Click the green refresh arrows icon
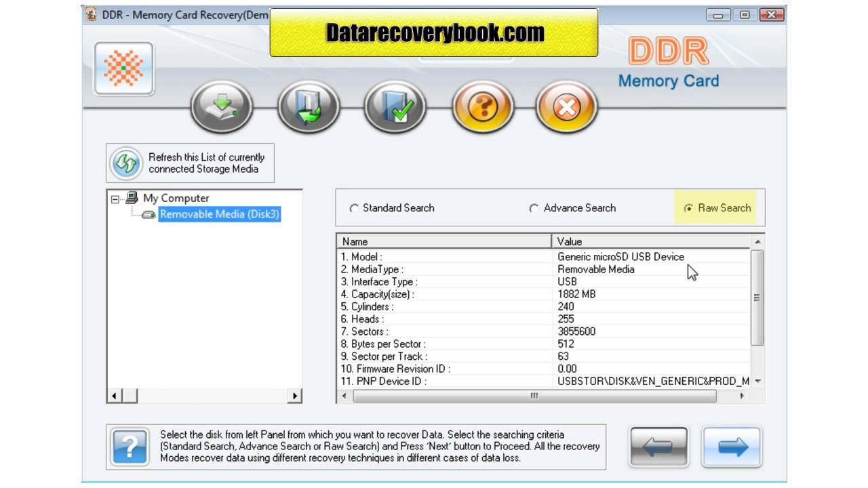The image size is (868, 488). point(127,163)
